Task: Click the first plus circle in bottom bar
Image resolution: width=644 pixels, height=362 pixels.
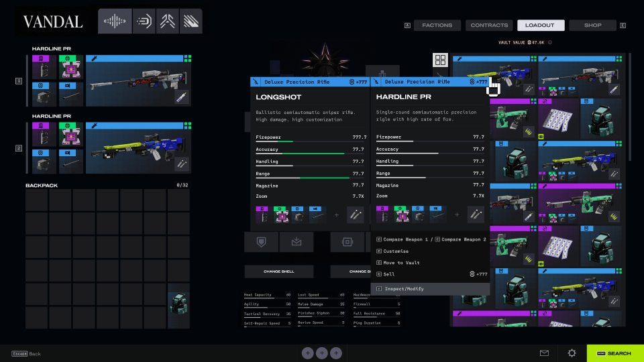Action: [x=308, y=353]
